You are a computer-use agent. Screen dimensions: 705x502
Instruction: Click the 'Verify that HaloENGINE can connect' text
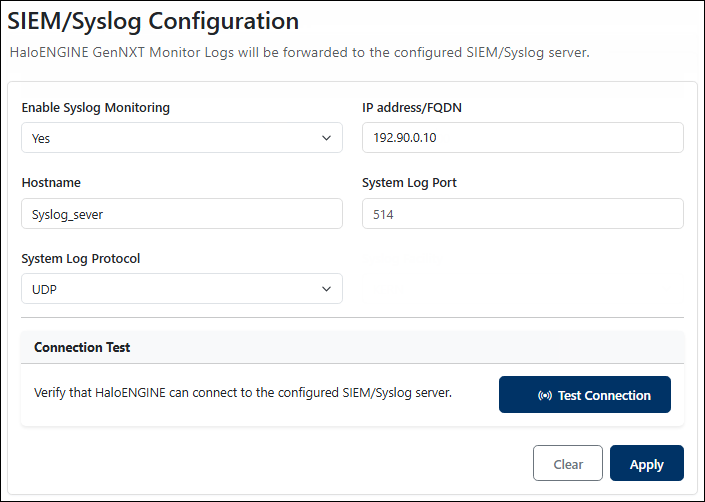(243, 392)
